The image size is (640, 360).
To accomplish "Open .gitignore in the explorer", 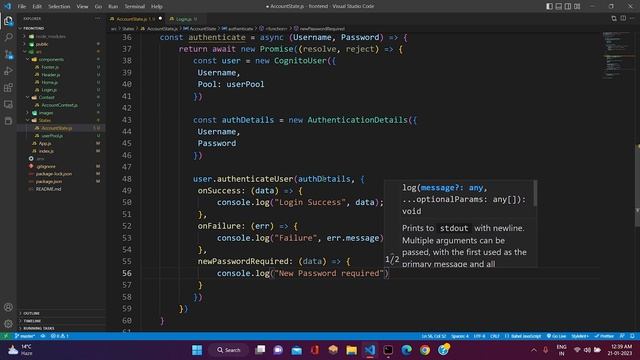I will [46, 167].
